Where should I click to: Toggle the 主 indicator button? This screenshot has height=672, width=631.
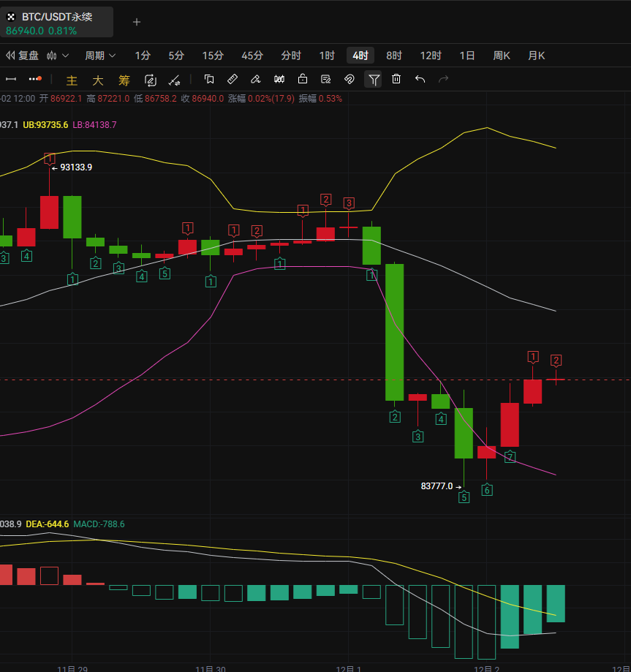(72, 80)
